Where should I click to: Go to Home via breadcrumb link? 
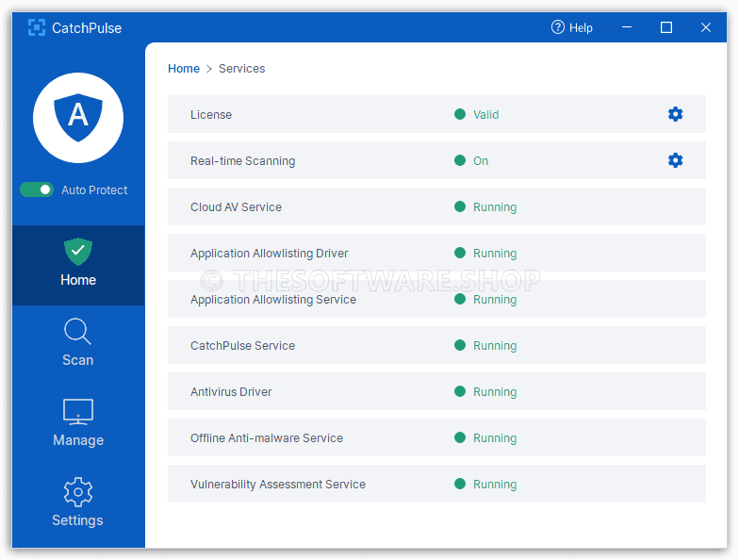[184, 68]
